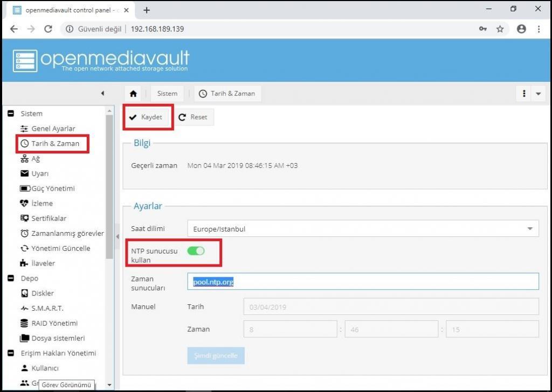Click the clock icon in Tarih & Zaman breadcrumb

click(203, 94)
